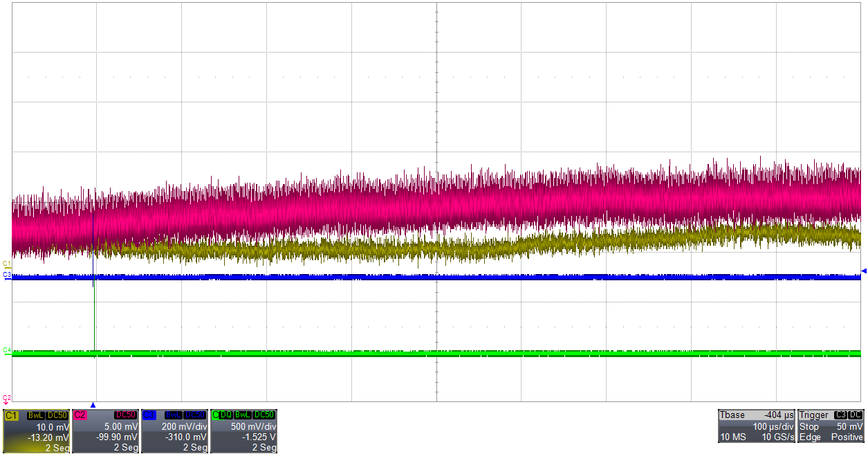868x454 pixels.
Task: Click the C4 DQ indicator
Action: (x=225, y=415)
